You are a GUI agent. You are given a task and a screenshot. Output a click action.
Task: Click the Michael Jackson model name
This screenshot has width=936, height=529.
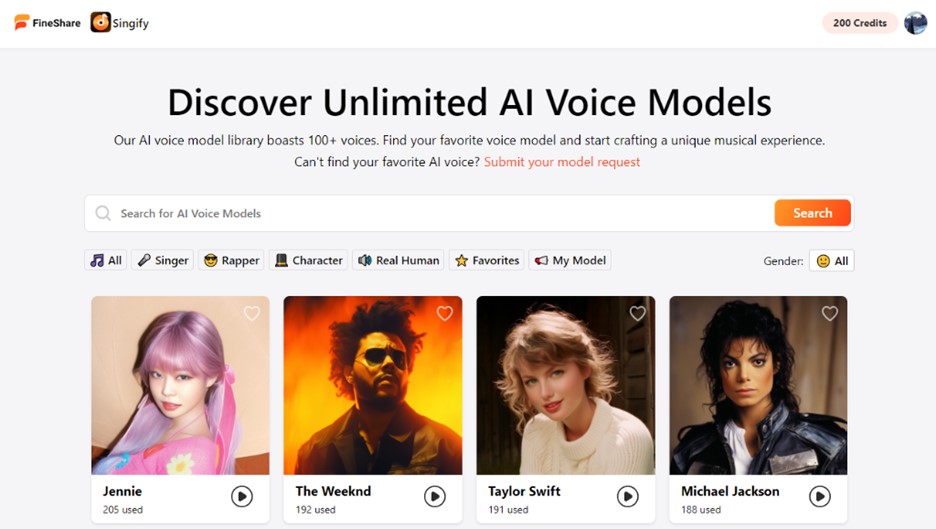point(730,491)
